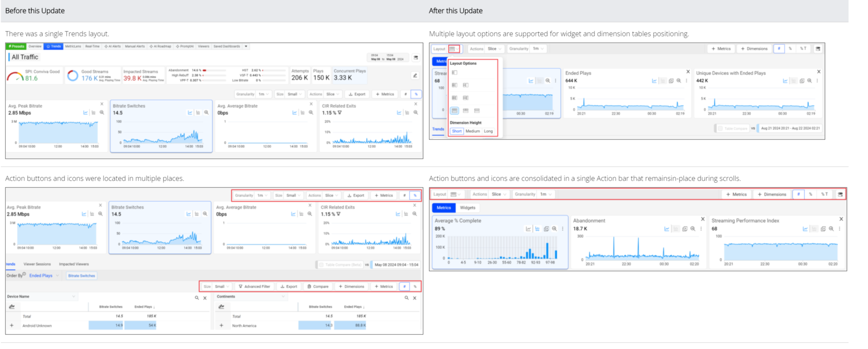
Task: Set dimension height to Long
Action: (488, 131)
